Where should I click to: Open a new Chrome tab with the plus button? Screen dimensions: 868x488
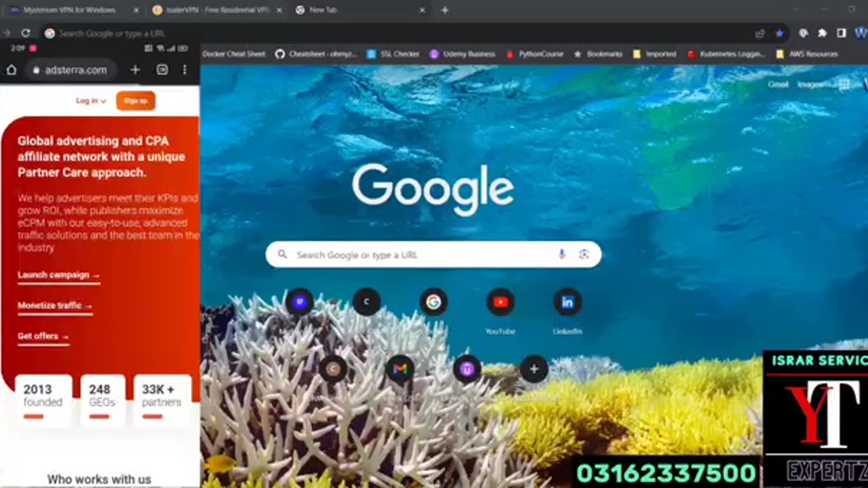445,10
